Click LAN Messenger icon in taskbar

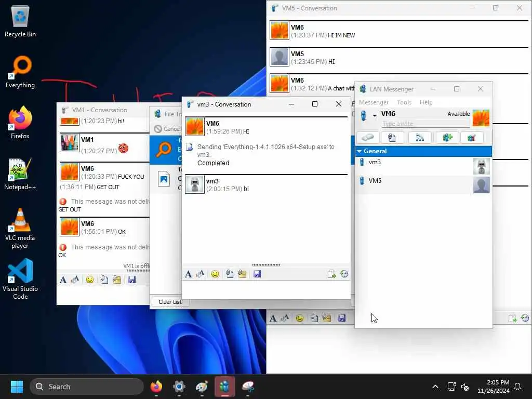pos(224,387)
